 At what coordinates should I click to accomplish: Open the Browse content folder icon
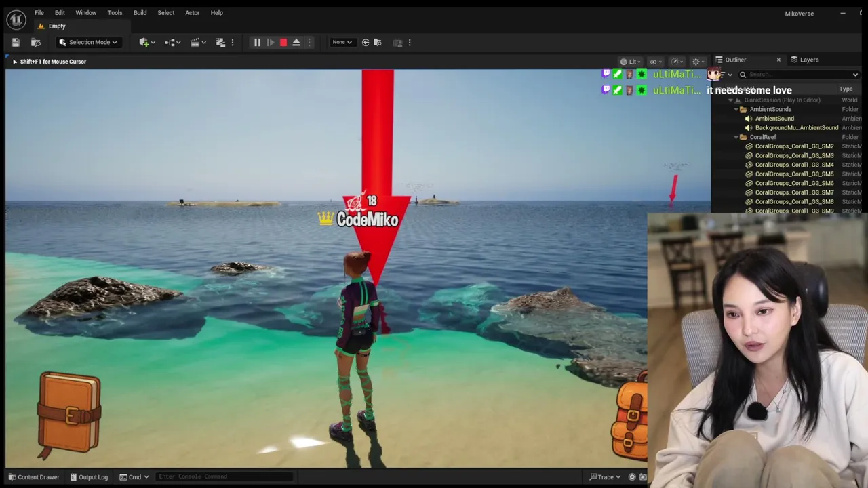click(36, 43)
